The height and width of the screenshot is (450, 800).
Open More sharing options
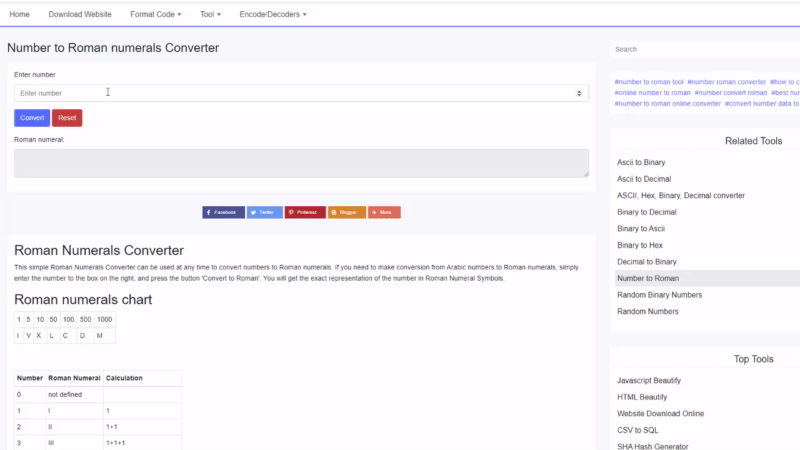coord(384,212)
